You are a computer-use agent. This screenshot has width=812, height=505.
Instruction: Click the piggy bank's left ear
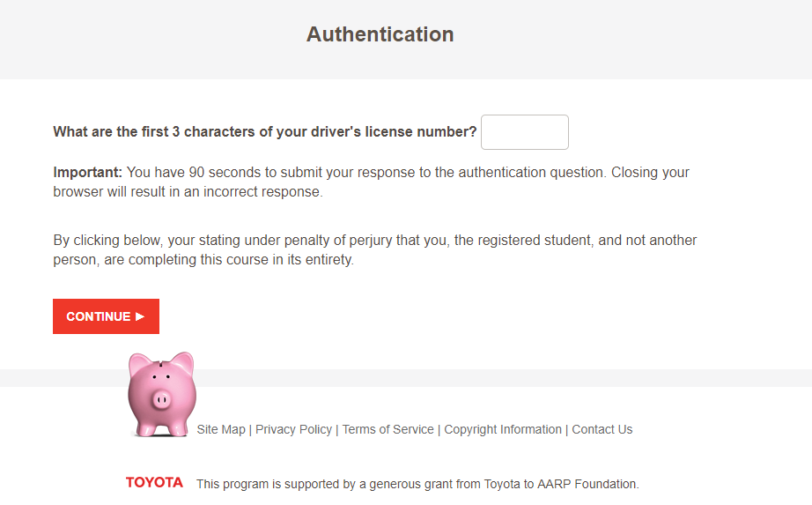point(138,363)
